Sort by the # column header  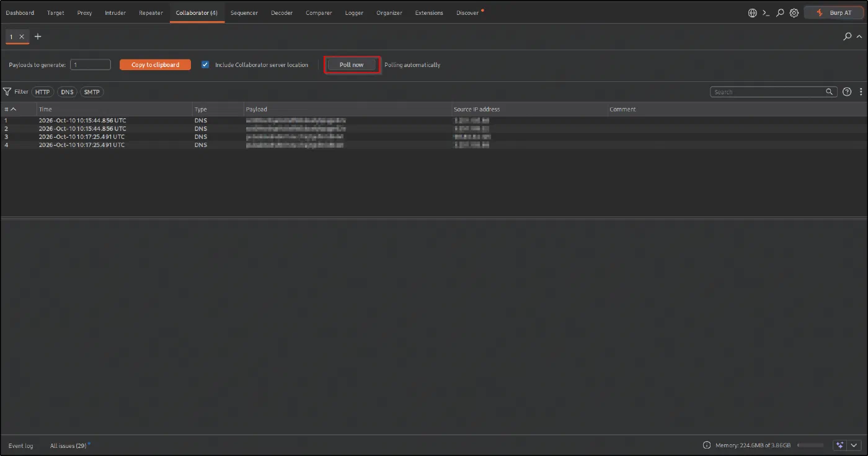(19, 109)
